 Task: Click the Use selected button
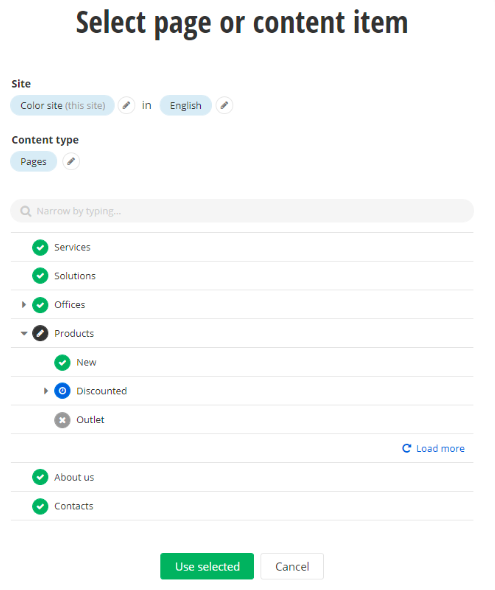(x=207, y=566)
